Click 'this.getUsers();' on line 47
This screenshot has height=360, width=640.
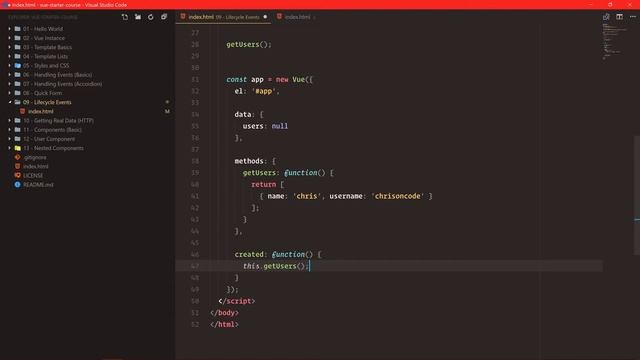point(276,266)
